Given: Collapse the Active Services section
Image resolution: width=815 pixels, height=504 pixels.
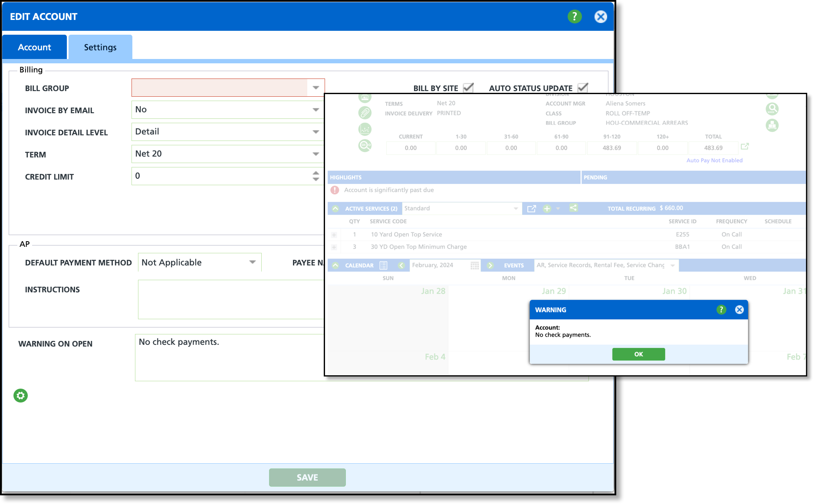Looking at the screenshot, I should [335, 209].
